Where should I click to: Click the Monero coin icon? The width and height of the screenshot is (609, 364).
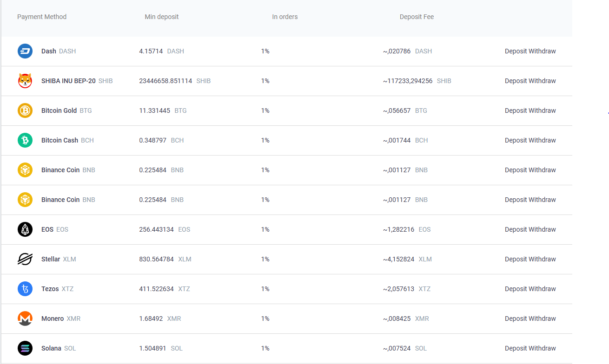click(x=25, y=318)
